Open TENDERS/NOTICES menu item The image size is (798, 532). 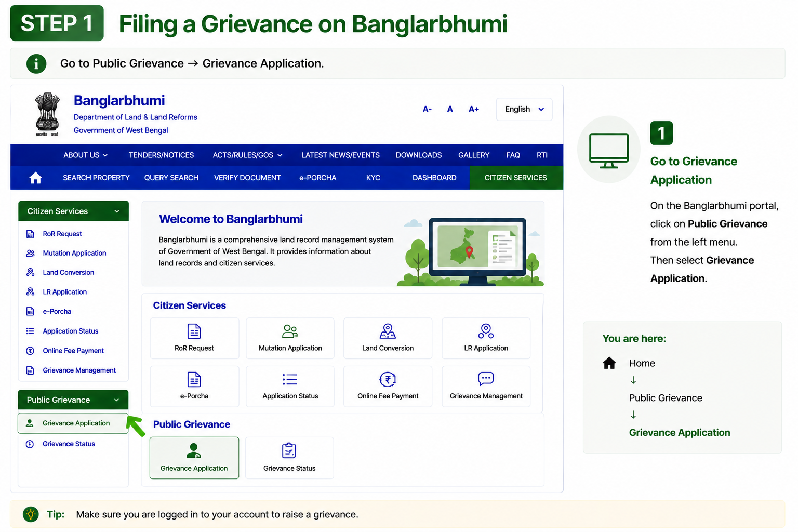pyautogui.click(x=161, y=155)
